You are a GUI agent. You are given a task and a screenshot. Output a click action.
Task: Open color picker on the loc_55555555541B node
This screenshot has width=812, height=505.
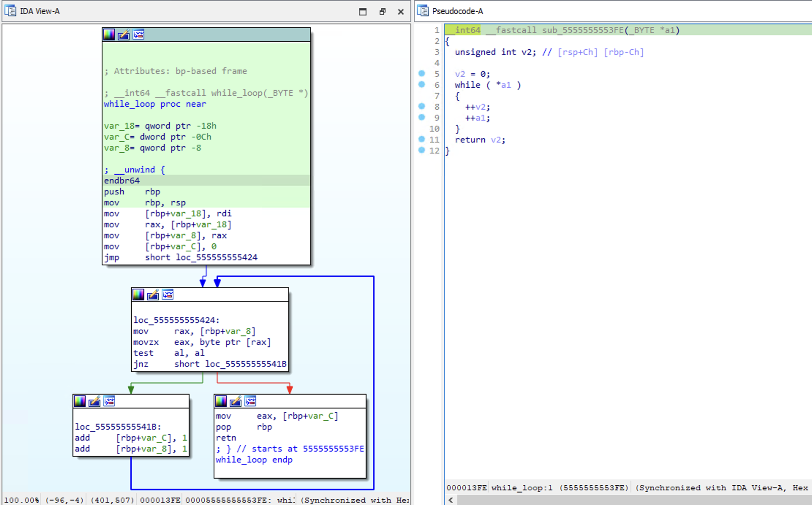click(80, 401)
